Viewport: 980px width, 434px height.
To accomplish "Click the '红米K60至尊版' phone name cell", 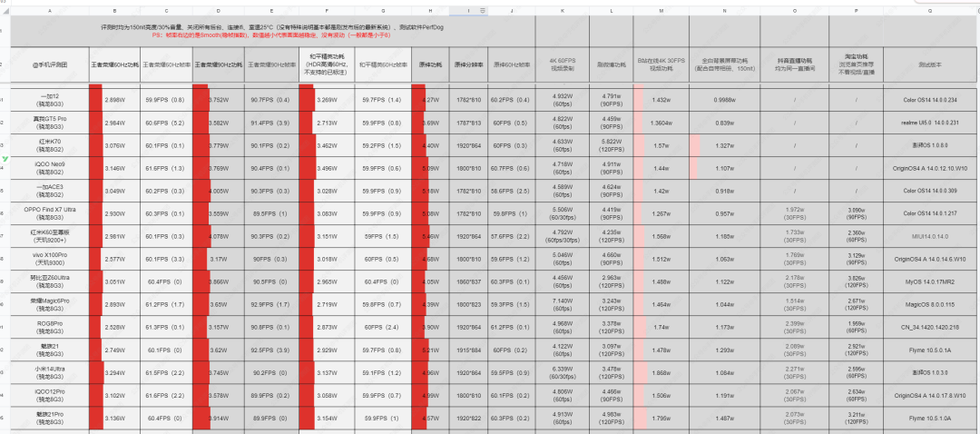I will pos(50,236).
